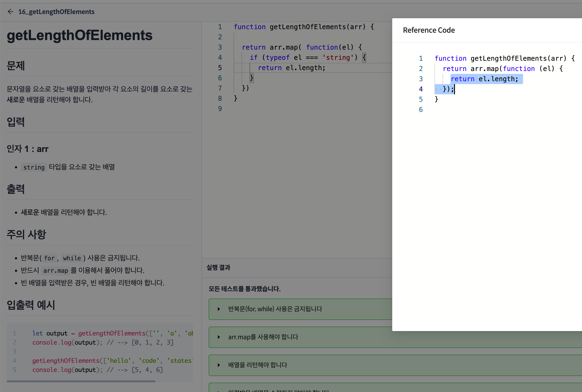
Task: Click line number 9 in the code editor
Action: pyautogui.click(x=220, y=109)
